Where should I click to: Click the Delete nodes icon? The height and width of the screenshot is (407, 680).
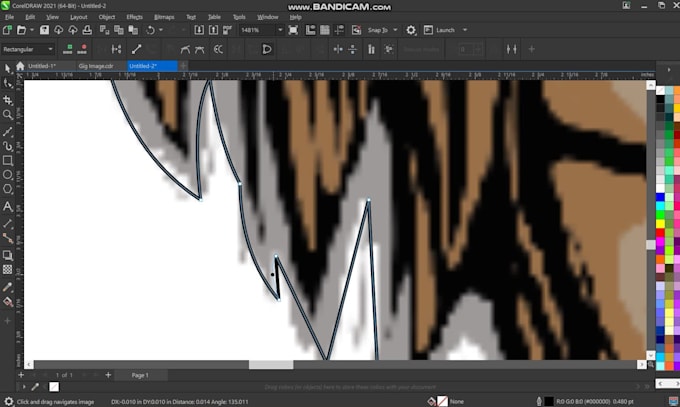82,49
